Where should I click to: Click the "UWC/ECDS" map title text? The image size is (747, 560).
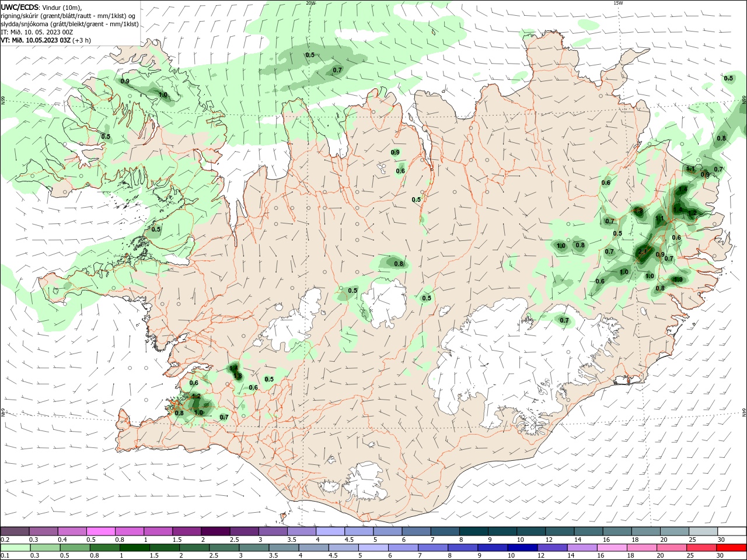[x=20, y=7]
